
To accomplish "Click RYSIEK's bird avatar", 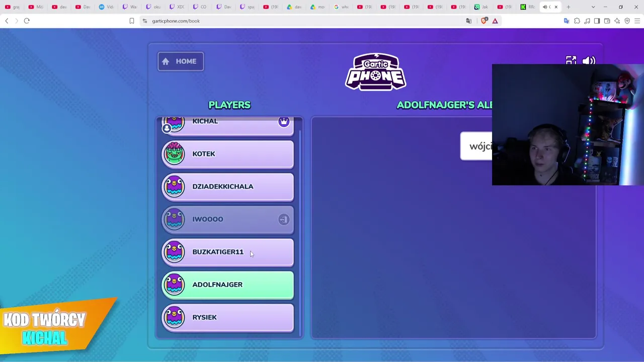I will (174, 317).
